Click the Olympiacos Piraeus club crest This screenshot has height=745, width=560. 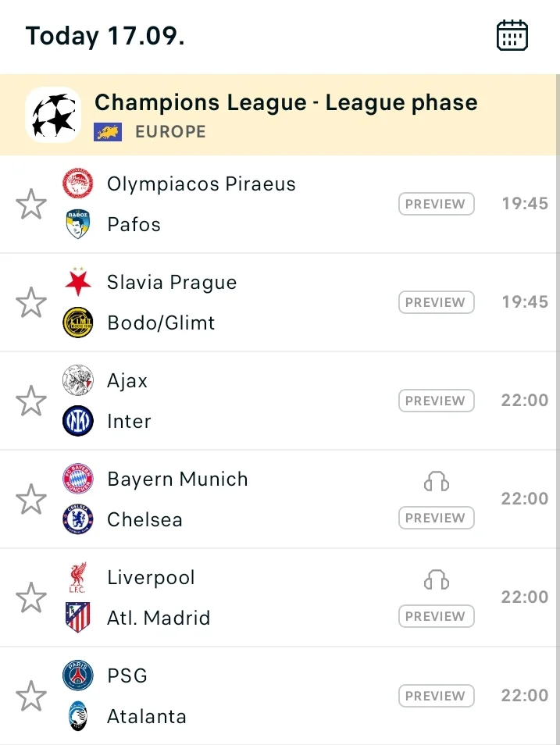[x=78, y=184]
